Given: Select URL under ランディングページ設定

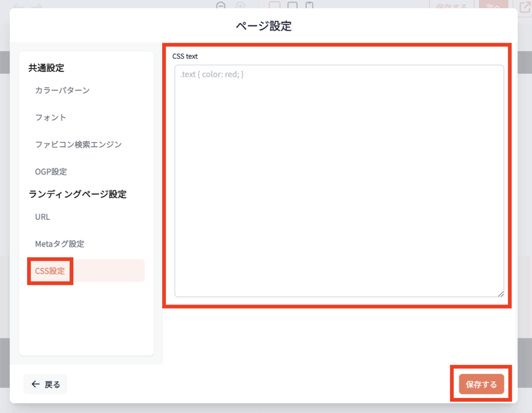Looking at the screenshot, I should 43,217.
